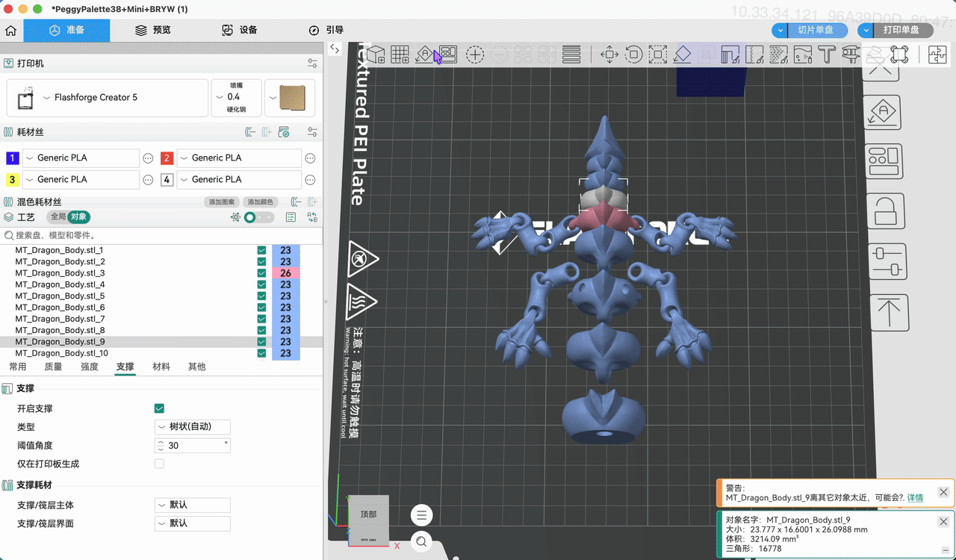Click the view menu hamburger icon
Screen dimensions: 956x560
422,514
